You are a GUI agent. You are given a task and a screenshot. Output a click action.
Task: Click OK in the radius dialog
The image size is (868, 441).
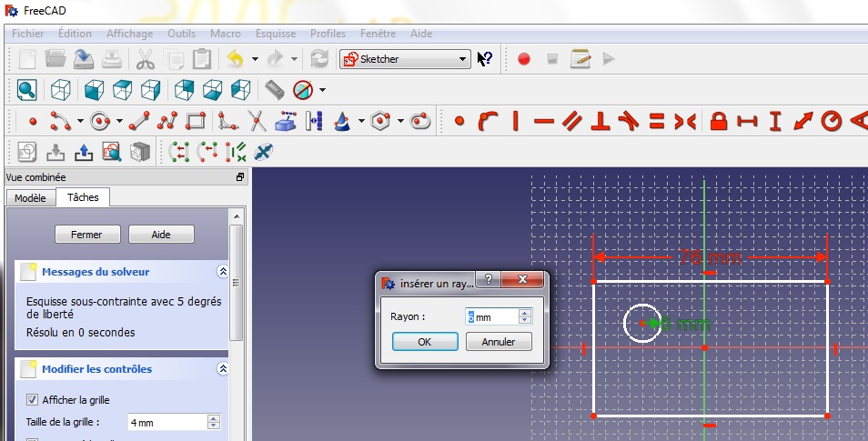coord(424,342)
